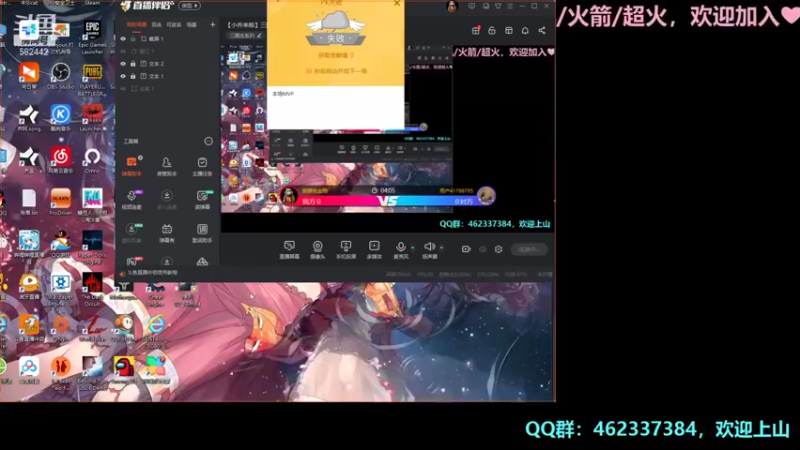Open the 房管助手 tool
800x450 pixels.
(166, 166)
